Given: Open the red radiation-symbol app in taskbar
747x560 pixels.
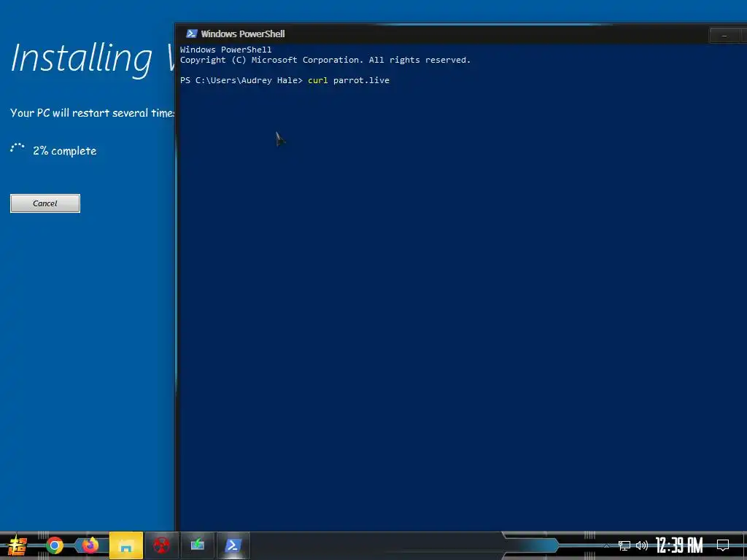Looking at the screenshot, I should point(161,545).
